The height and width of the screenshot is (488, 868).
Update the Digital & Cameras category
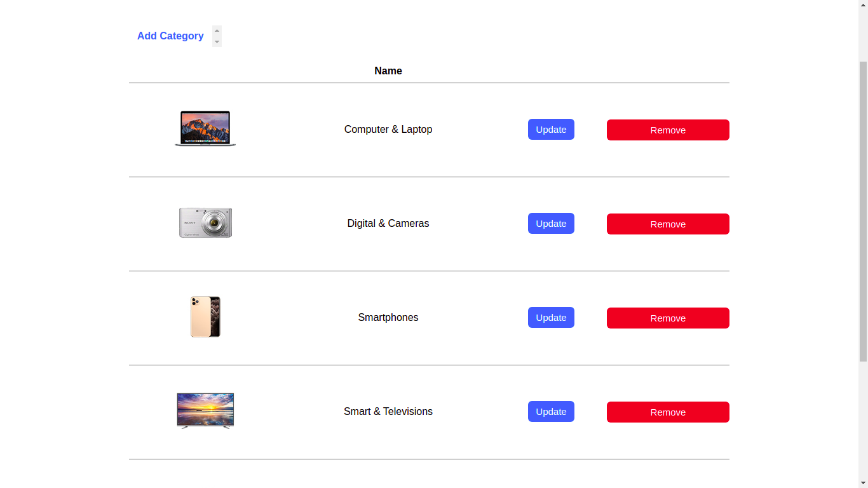(x=551, y=223)
